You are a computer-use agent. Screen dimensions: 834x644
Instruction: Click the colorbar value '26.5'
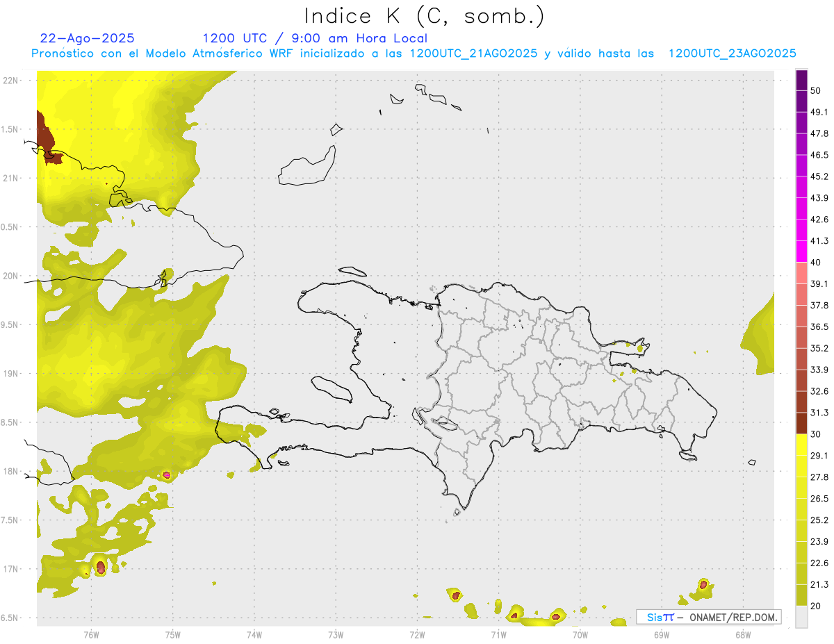coord(819,499)
